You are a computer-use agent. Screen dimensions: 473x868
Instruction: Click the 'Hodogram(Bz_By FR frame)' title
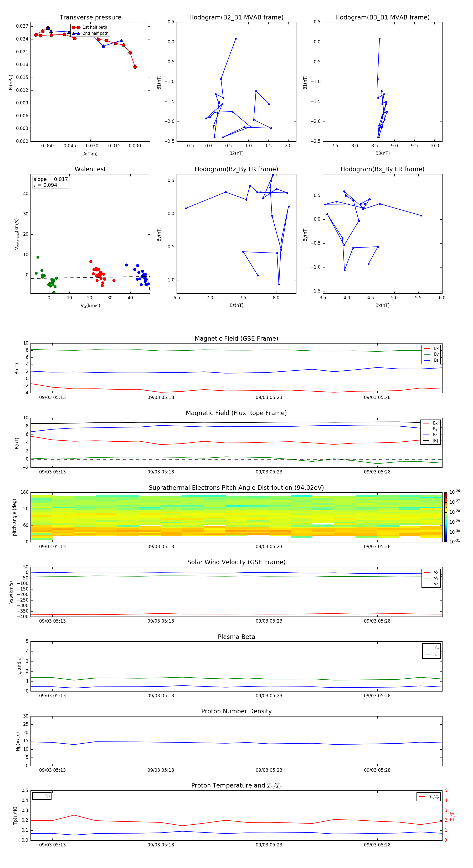(236, 169)
